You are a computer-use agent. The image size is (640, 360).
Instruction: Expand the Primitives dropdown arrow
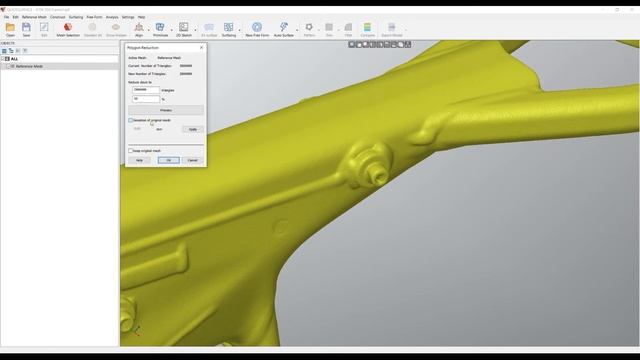[171, 30]
